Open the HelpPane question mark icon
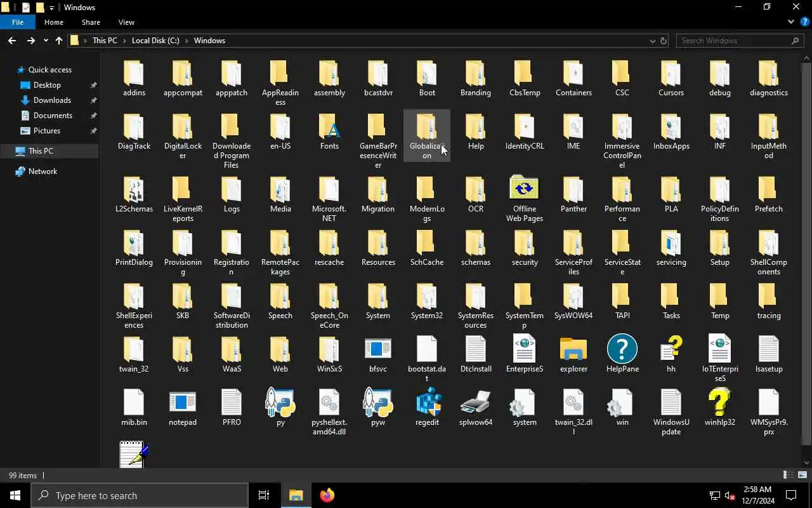This screenshot has width=812, height=508. 622,349
